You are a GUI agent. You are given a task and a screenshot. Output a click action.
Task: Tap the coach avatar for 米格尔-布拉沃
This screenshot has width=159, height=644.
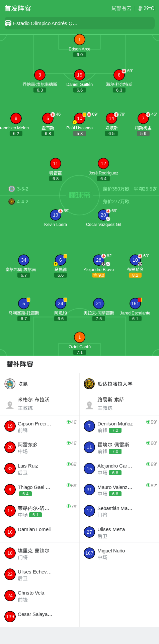click(10, 405)
